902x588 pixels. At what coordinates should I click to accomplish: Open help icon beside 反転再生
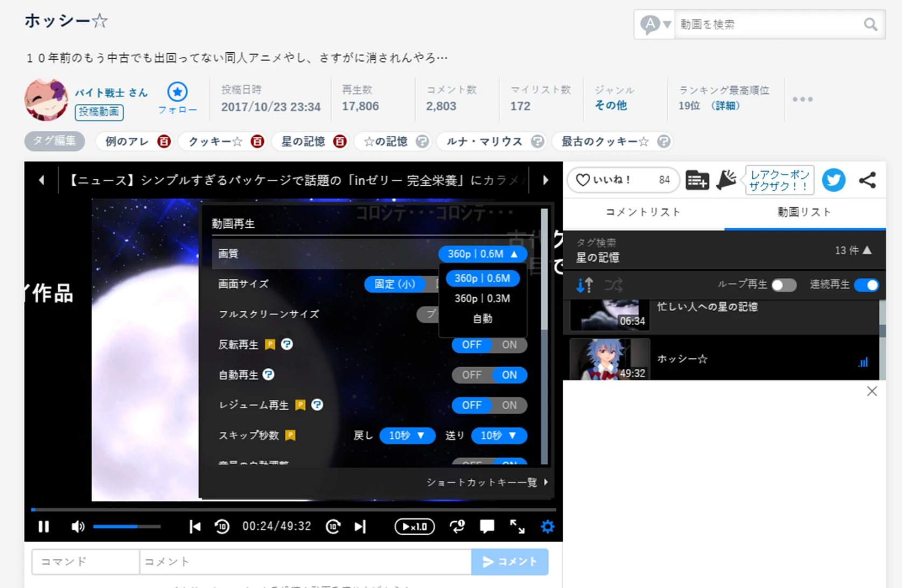click(x=287, y=344)
